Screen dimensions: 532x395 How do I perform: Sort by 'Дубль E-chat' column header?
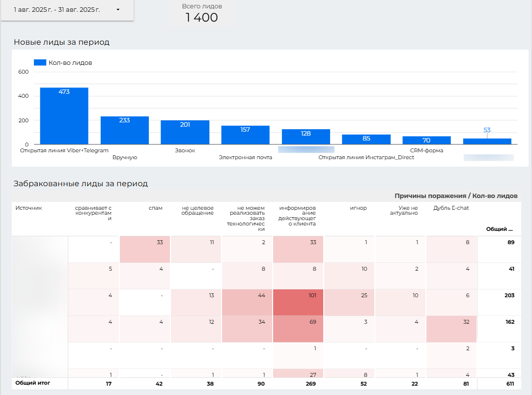pos(451,208)
